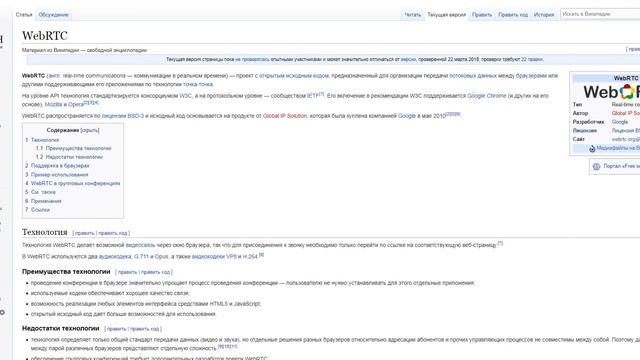Screen dimensions: 640x360
Task: Open the VP8 link
Action: [x=231, y=257]
